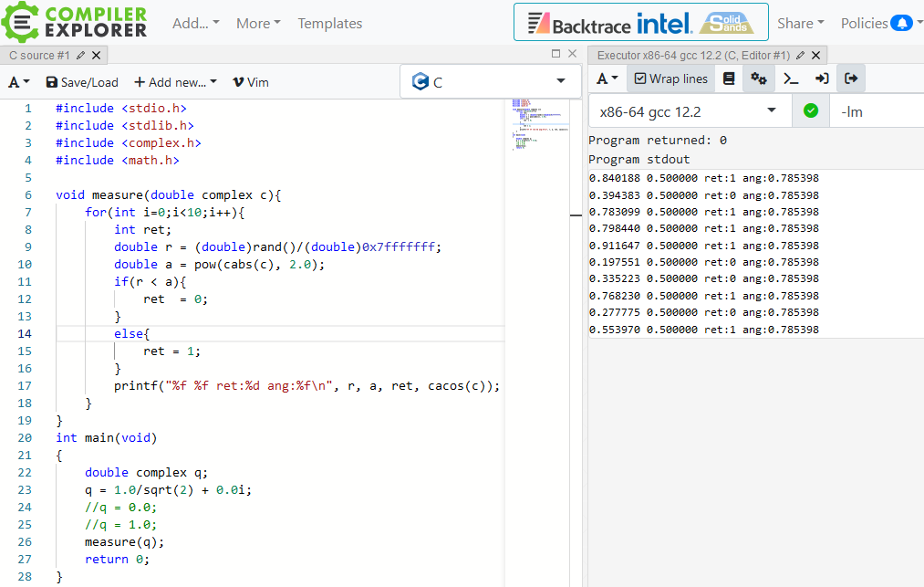Open the executor libraries book icon

[728, 79]
